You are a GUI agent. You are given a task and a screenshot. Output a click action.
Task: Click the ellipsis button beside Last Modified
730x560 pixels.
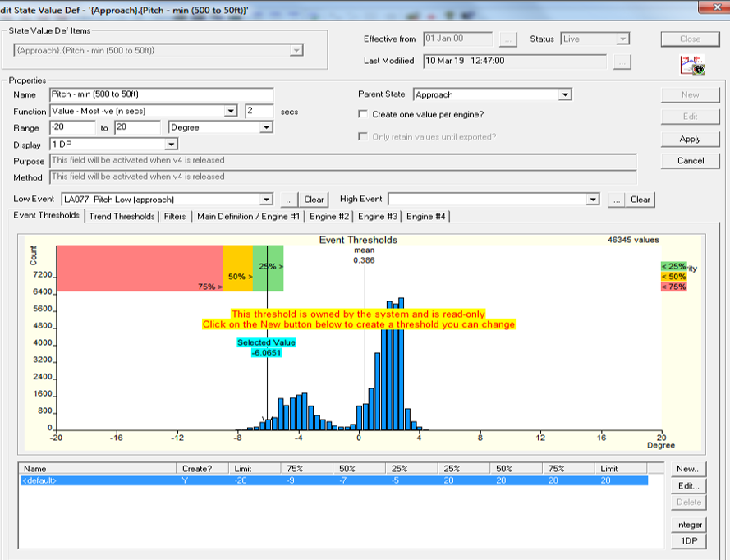tap(622, 62)
